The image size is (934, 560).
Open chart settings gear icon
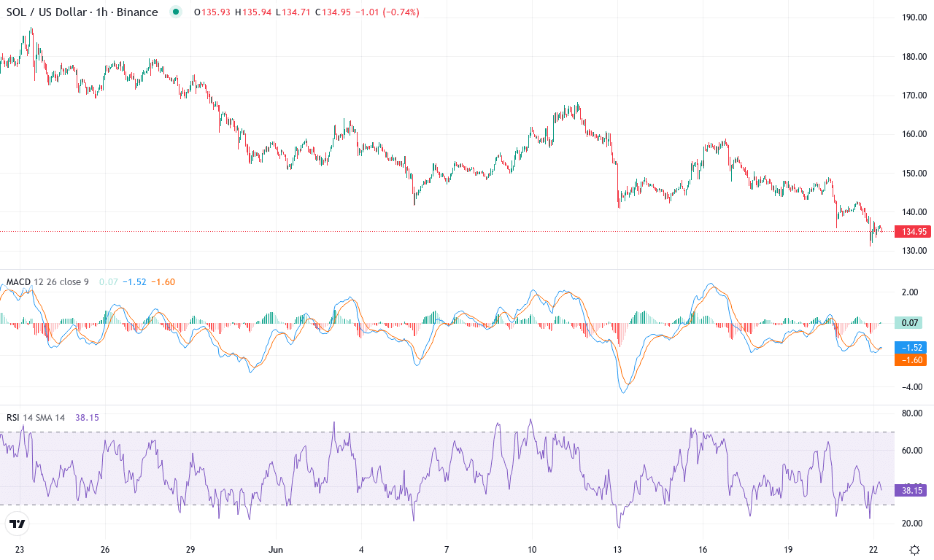tap(914, 549)
